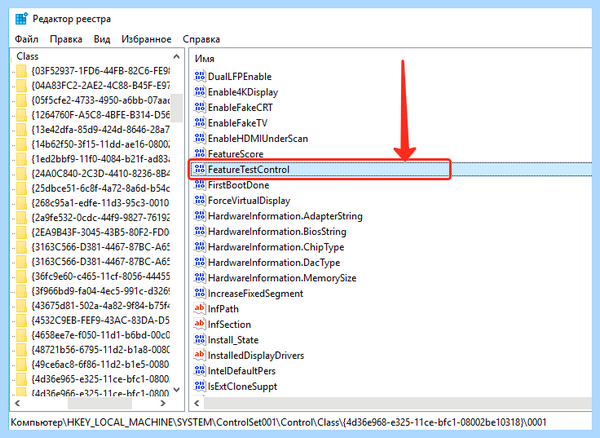The height and width of the screenshot is (438, 600).
Task: Click the tree pane scroll-down arrow
Action: (176, 390)
